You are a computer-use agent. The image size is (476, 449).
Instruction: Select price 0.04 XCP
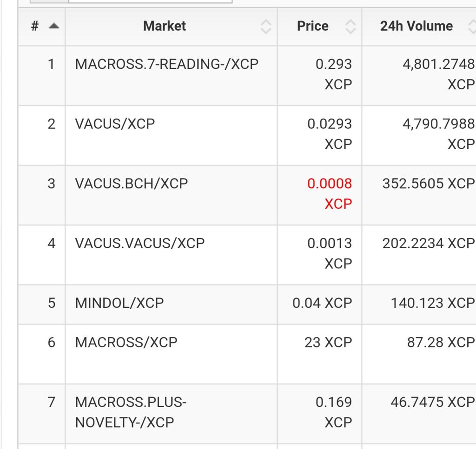(x=322, y=303)
